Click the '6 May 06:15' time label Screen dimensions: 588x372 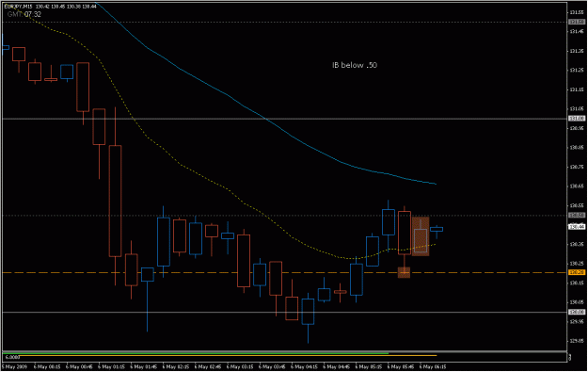coord(433,366)
